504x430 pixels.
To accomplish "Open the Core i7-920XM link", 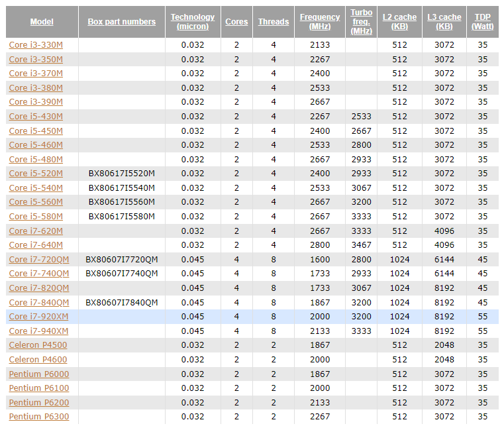I will point(38,317).
